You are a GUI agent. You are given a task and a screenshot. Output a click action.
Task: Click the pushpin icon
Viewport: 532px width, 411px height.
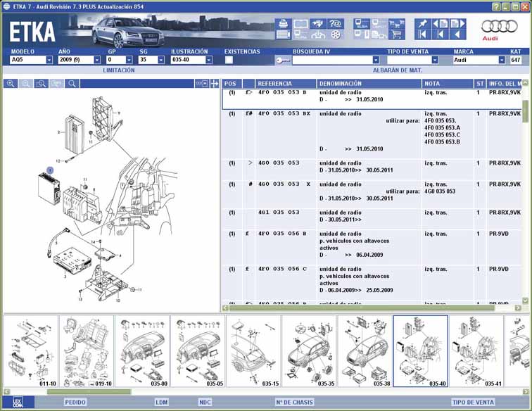[x=423, y=24]
